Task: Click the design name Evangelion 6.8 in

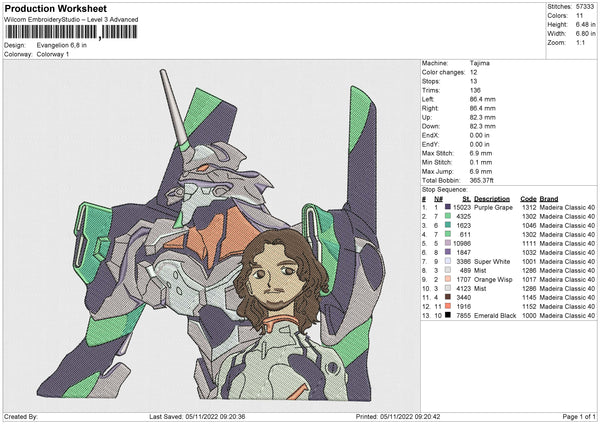Action: (62, 45)
